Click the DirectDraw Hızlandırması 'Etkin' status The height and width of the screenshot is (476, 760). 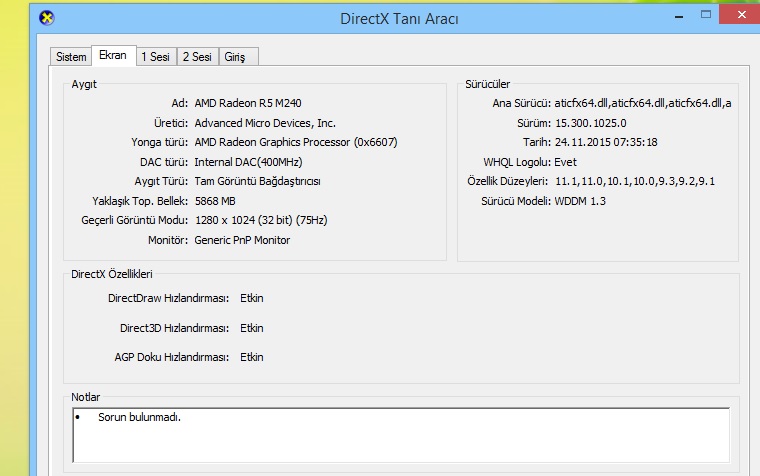pos(252,298)
